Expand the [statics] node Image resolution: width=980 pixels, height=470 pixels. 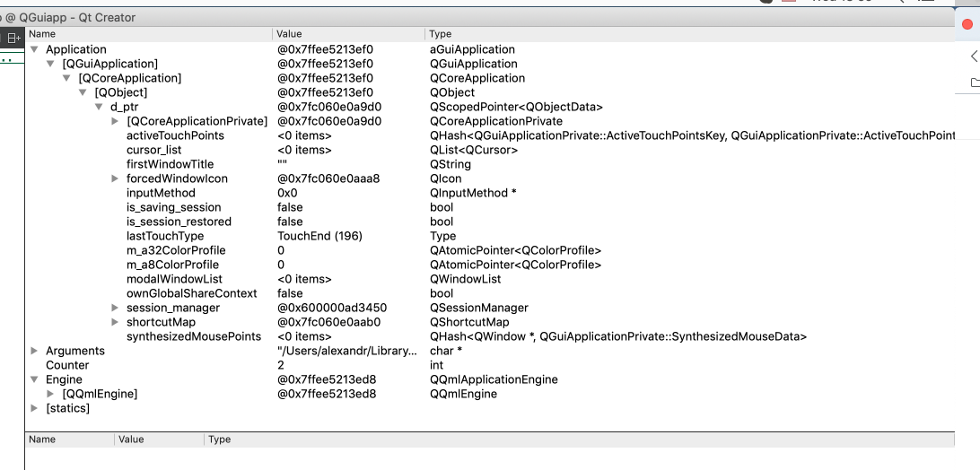point(34,408)
